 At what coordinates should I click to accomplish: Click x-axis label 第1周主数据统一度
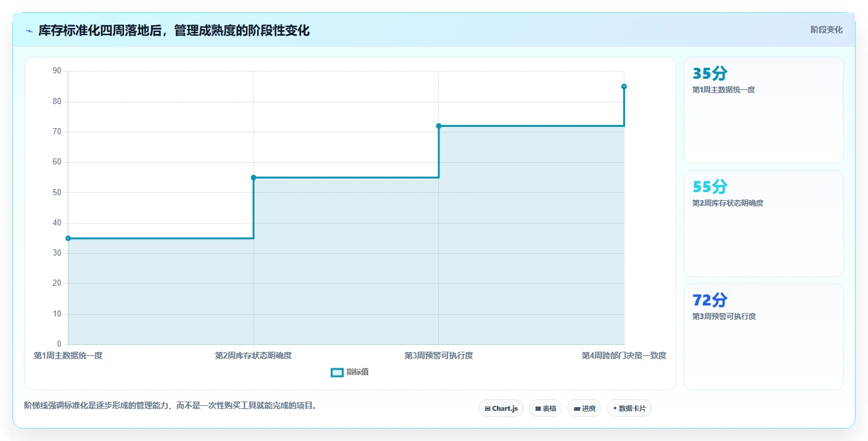[68, 355]
